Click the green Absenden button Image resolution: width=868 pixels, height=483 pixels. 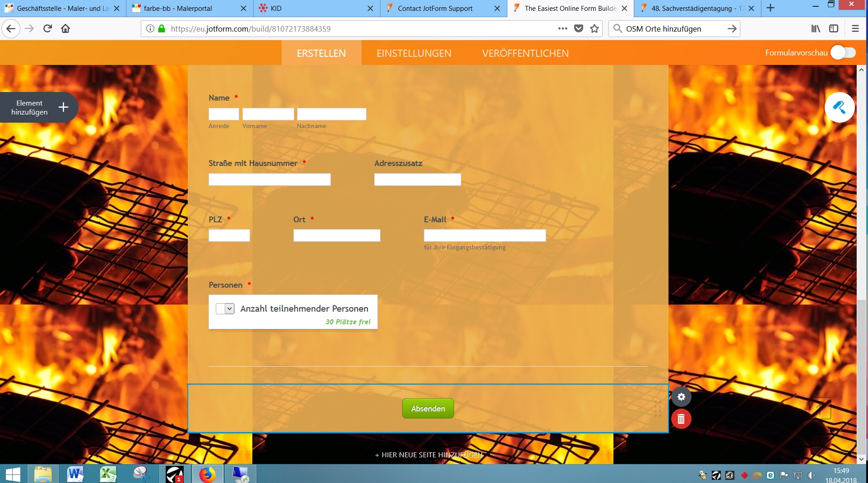pos(427,409)
